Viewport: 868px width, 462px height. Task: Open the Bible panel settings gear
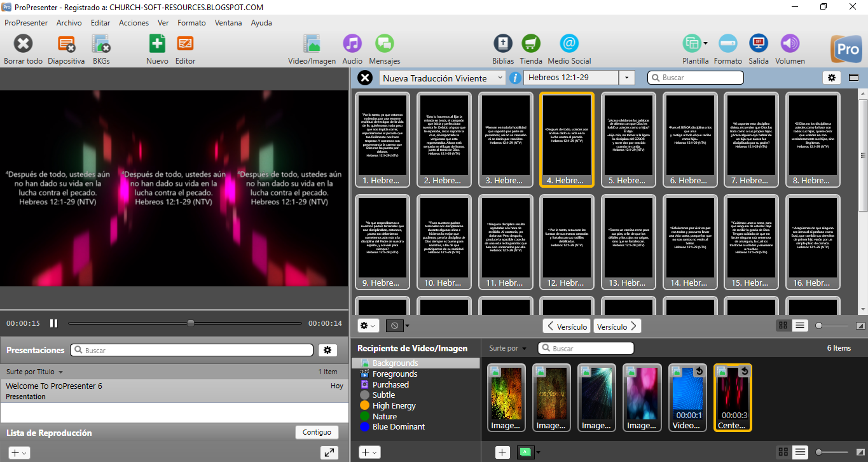(831, 78)
